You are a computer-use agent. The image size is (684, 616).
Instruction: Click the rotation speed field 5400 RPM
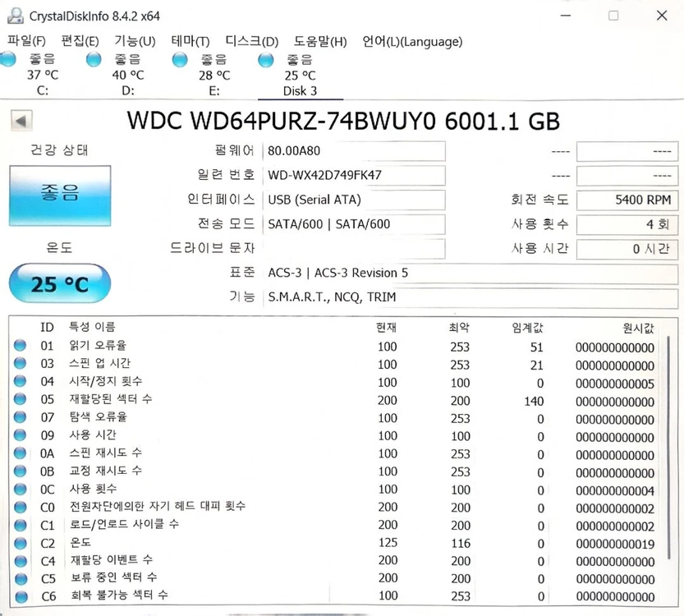pyautogui.click(x=627, y=200)
